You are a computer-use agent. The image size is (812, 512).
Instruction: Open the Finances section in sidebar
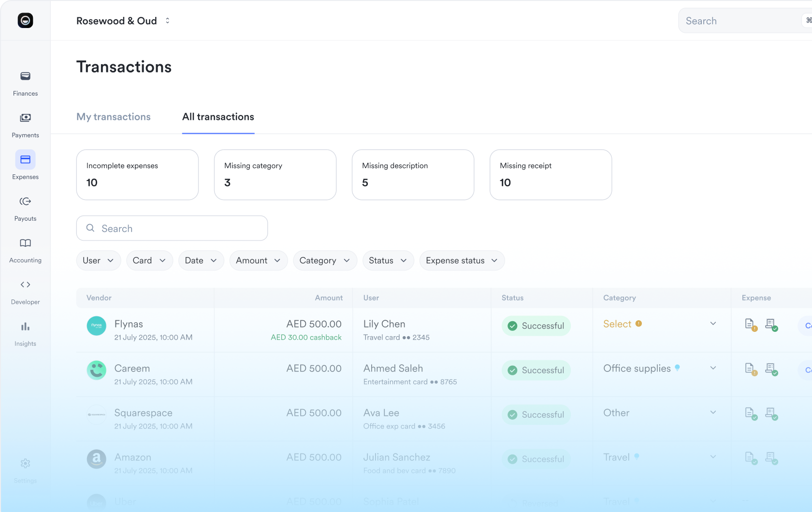25,83
